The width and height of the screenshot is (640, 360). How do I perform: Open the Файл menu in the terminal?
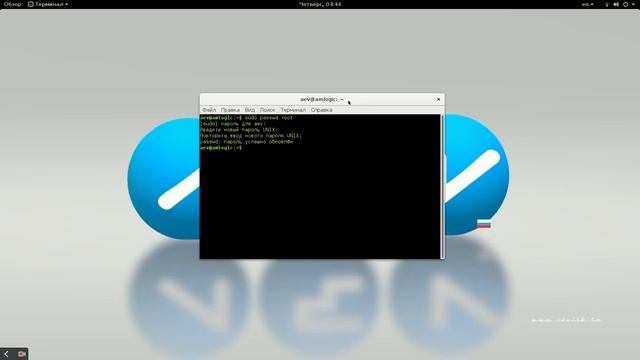tap(209, 110)
